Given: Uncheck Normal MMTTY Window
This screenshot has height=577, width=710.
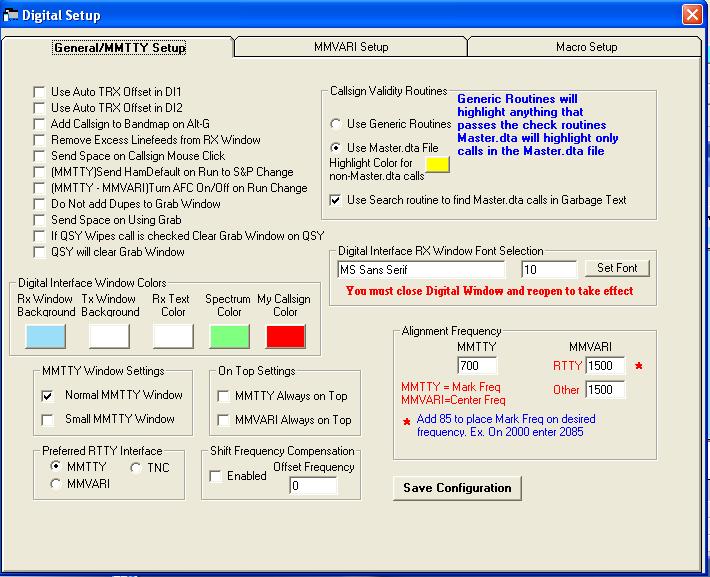Looking at the screenshot, I should point(48,395).
